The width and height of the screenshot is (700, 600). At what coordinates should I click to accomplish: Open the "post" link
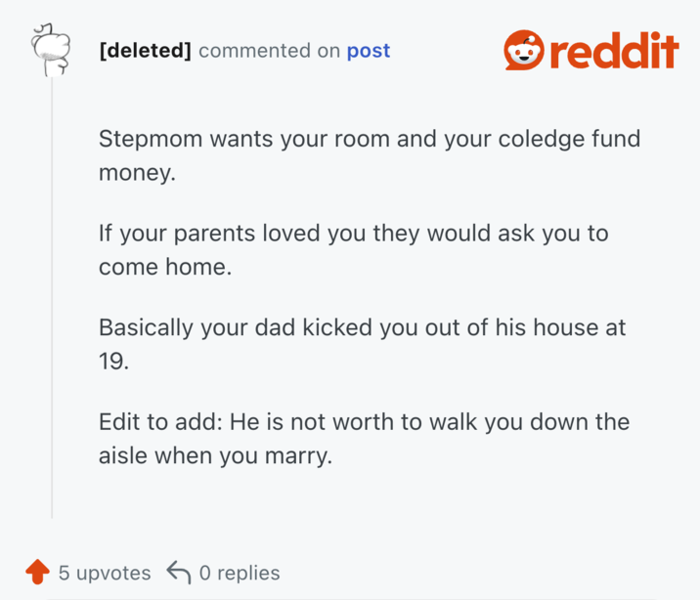click(368, 51)
